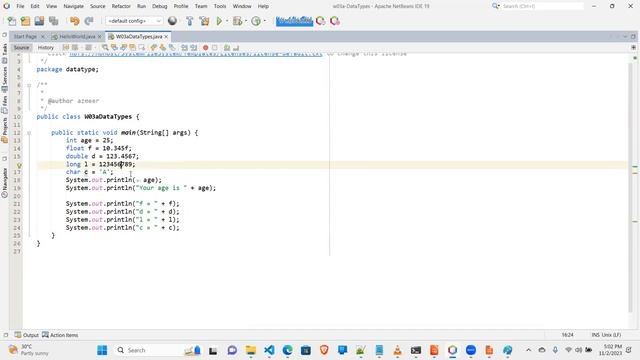The image size is (640, 360).
Task: Toggle the Last Edit editor toolbar icon
Action: [66, 48]
